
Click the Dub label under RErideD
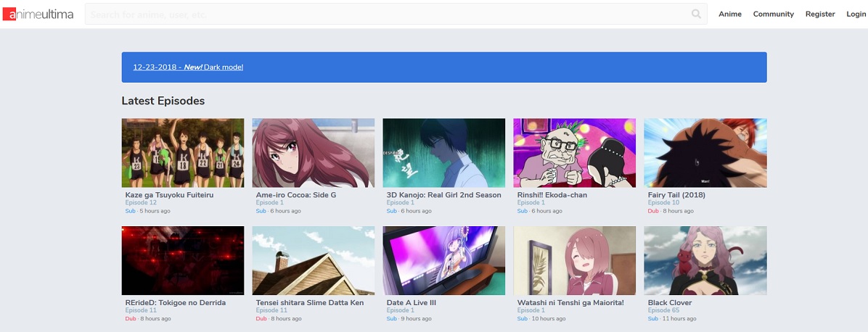[131, 319]
